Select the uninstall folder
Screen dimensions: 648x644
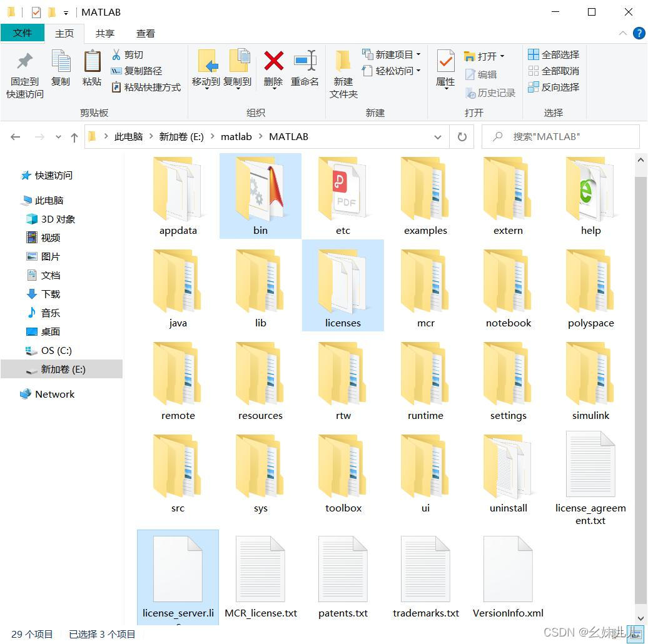coord(509,473)
